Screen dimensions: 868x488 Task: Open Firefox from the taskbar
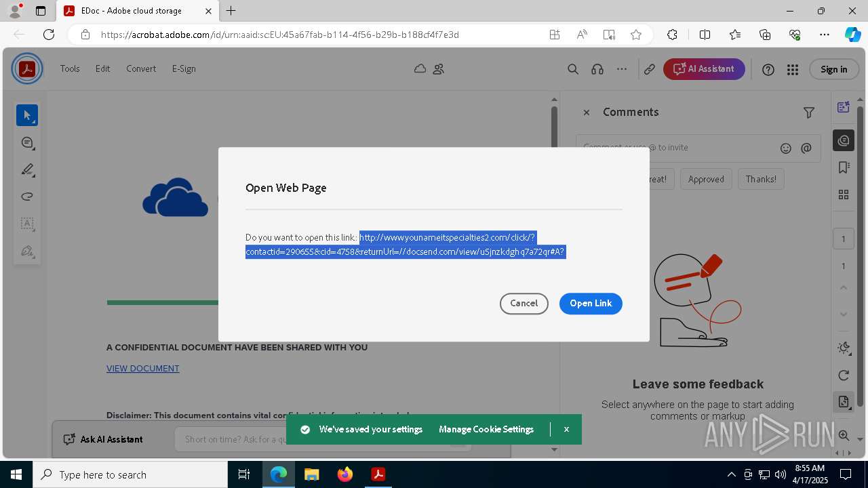click(x=345, y=474)
